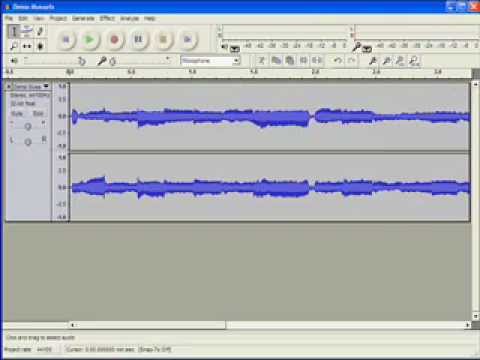Click inside the lower channel waveform
Screen dimensions: 480x360
(270, 187)
